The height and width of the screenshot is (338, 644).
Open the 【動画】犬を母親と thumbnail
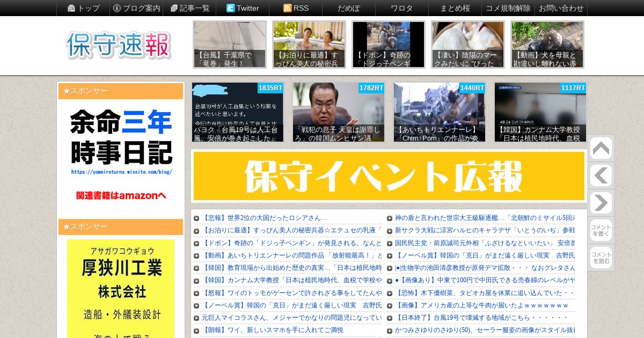(547, 45)
